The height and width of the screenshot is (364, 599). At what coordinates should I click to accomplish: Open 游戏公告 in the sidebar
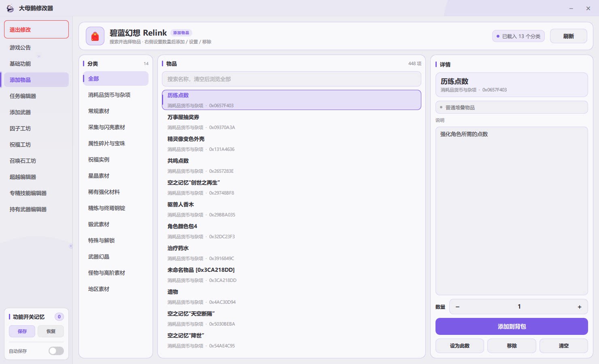[x=36, y=47]
